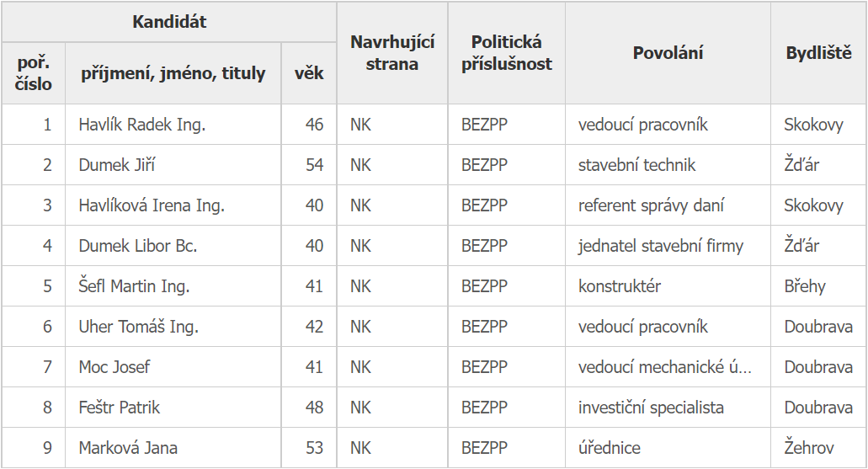Click the occupation jednatel stavební firmy
868x469 pixels.
pyautogui.click(x=661, y=246)
